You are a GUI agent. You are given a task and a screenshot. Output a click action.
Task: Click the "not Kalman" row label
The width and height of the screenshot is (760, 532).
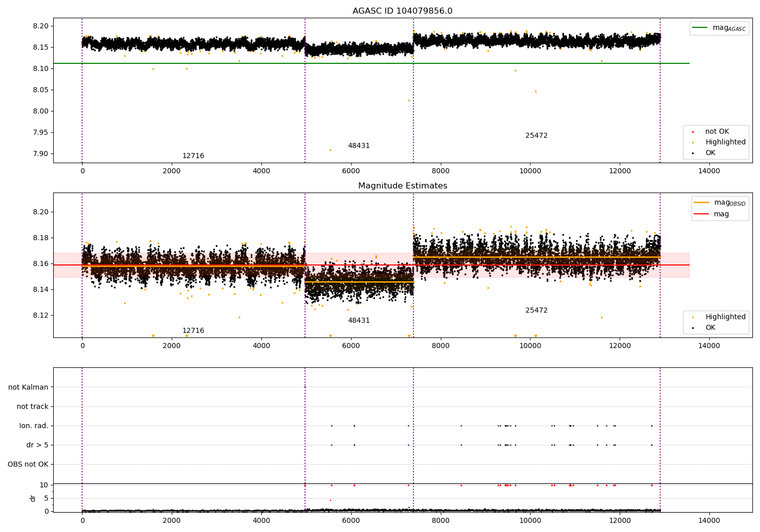28,388
